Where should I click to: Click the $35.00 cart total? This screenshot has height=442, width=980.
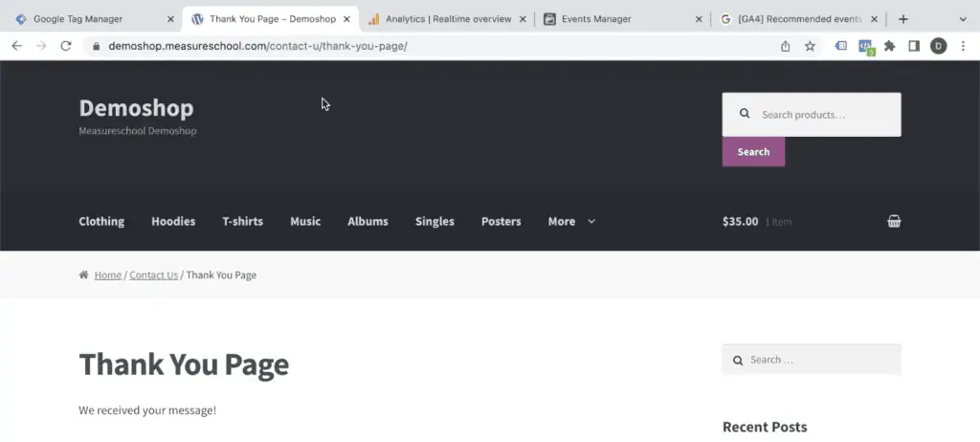click(740, 221)
